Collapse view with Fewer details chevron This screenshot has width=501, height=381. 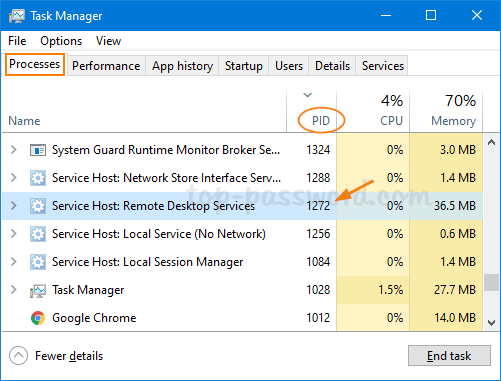[18, 356]
